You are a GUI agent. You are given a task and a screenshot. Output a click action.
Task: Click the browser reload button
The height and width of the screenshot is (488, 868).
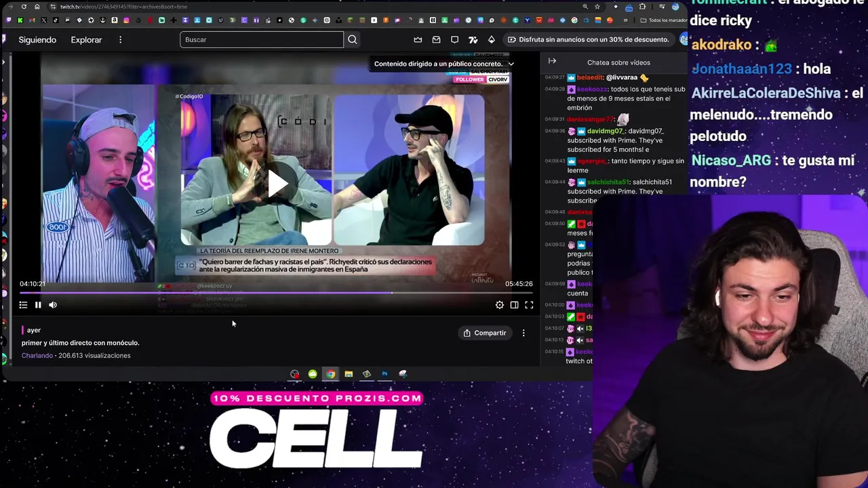[24, 7]
